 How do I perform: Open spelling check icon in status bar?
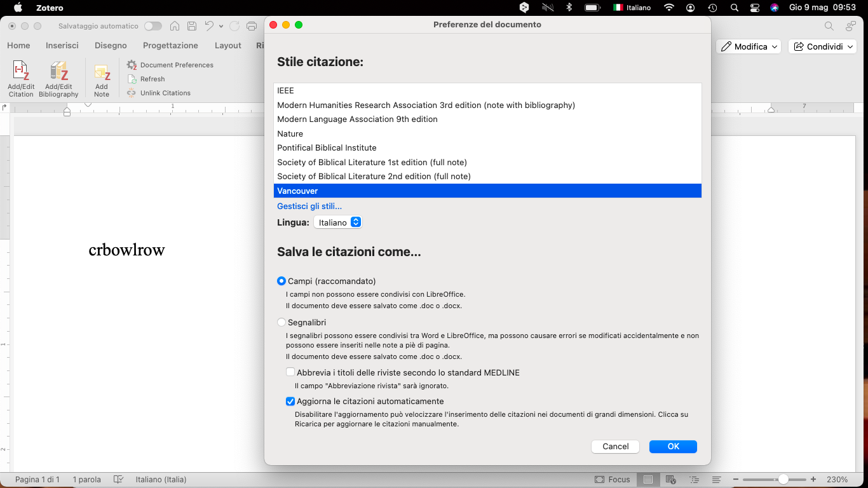pyautogui.click(x=118, y=480)
